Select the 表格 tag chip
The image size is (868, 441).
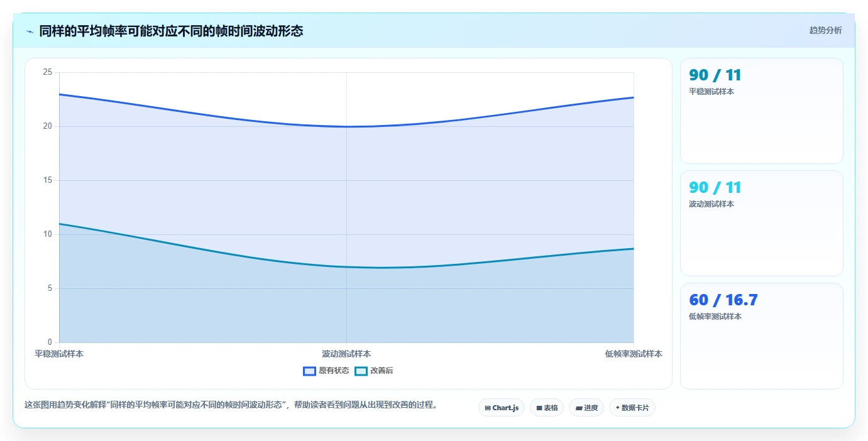(547, 408)
